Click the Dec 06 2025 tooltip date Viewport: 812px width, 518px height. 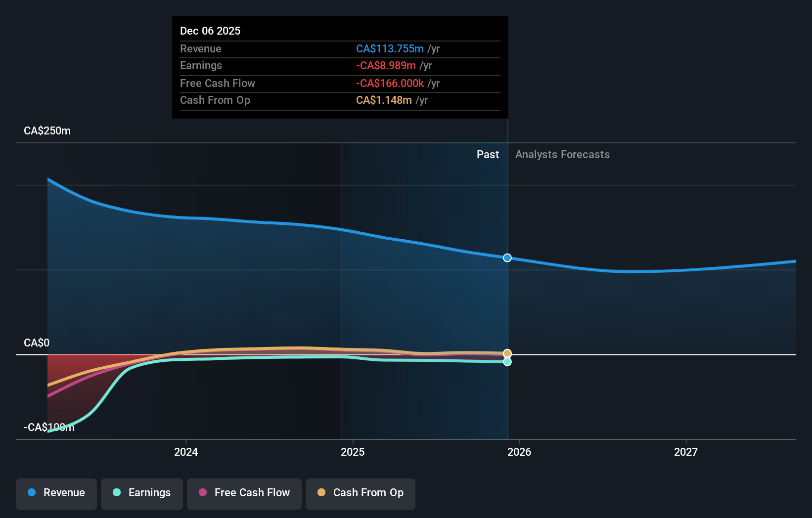coord(210,31)
